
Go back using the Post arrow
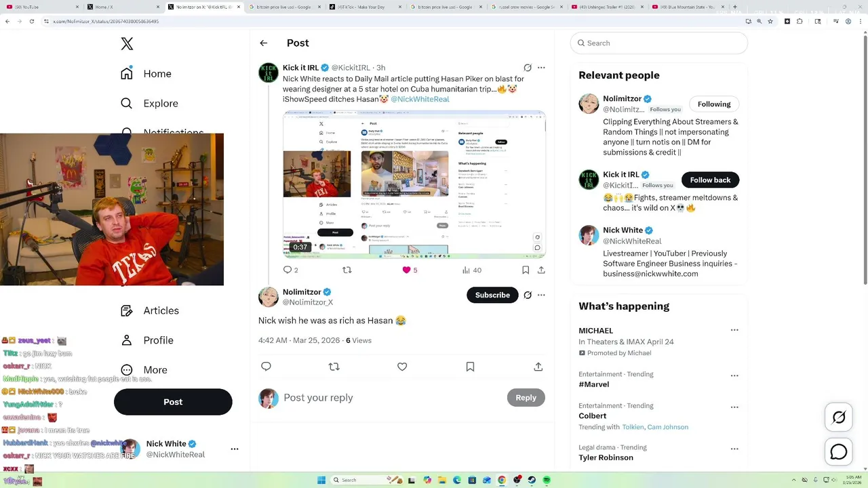[264, 43]
